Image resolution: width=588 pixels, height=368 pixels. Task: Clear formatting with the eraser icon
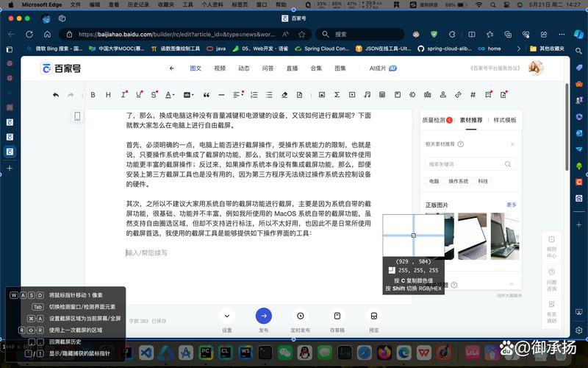284,95
